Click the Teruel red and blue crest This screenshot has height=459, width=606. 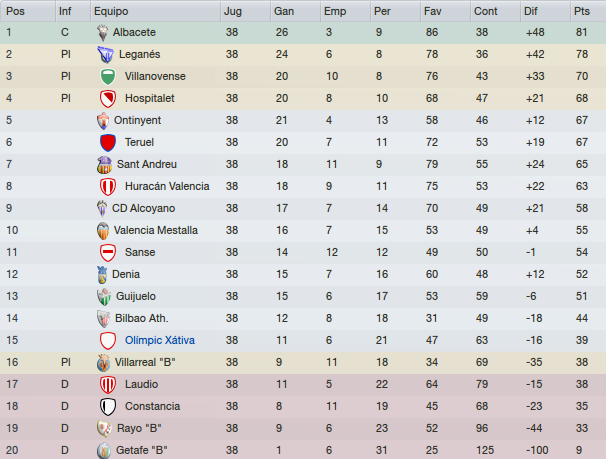click(108, 143)
